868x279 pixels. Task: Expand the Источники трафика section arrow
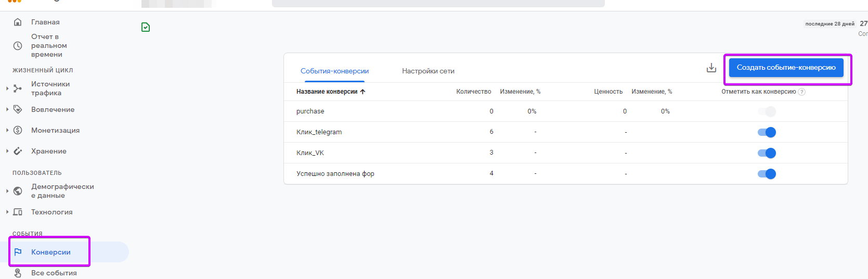pyautogui.click(x=7, y=88)
